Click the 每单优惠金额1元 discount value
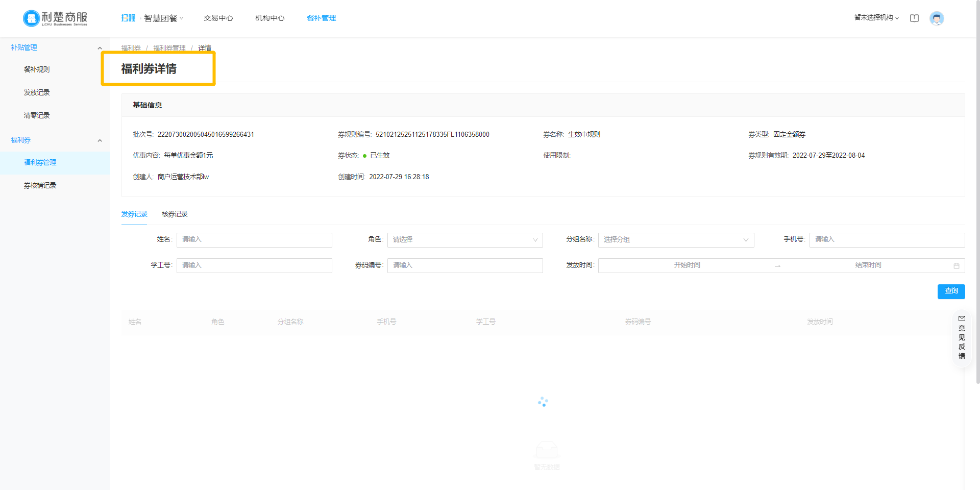Image resolution: width=980 pixels, height=490 pixels. pyautogui.click(x=188, y=156)
